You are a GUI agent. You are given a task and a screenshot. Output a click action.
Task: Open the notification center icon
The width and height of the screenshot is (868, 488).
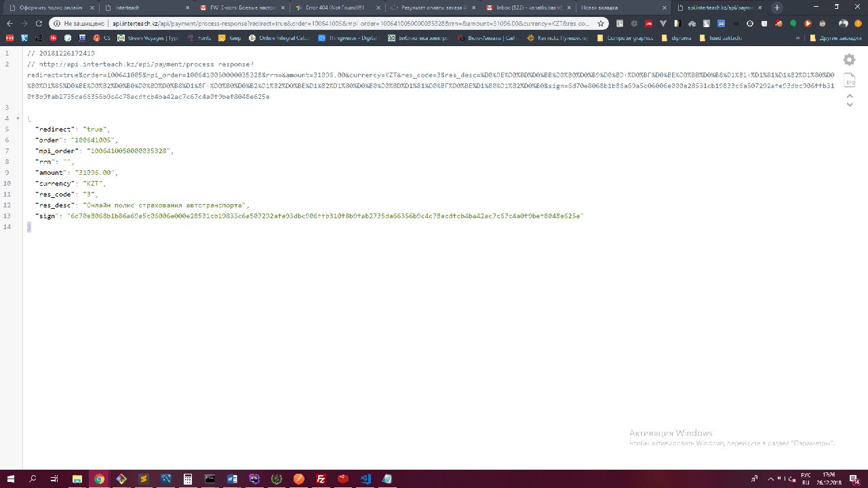coord(856,479)
